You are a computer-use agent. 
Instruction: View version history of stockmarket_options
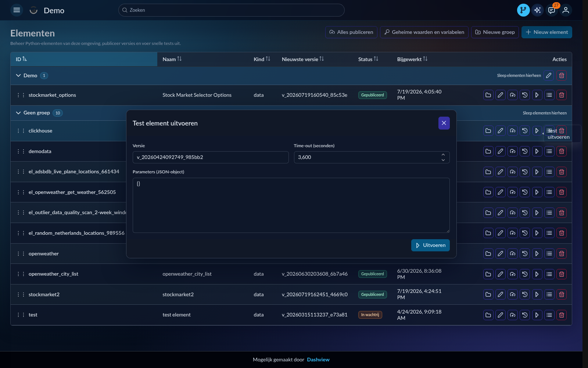(x=525, y=95)
